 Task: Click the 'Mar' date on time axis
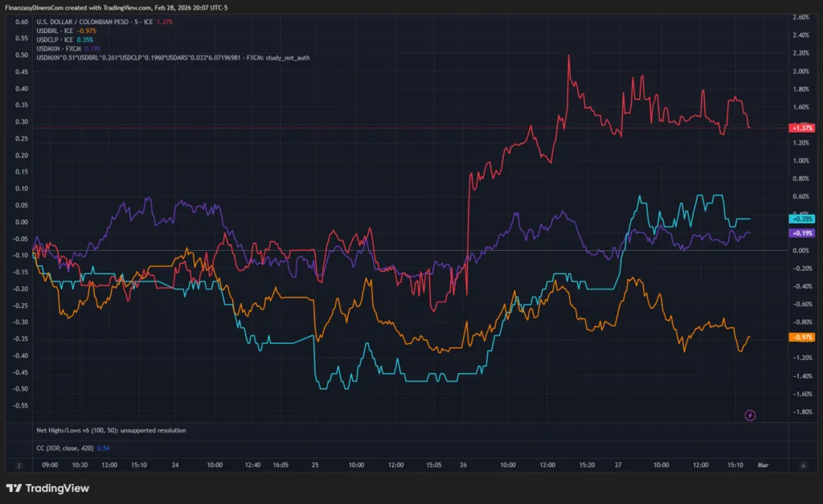click(x=763, y=465)
